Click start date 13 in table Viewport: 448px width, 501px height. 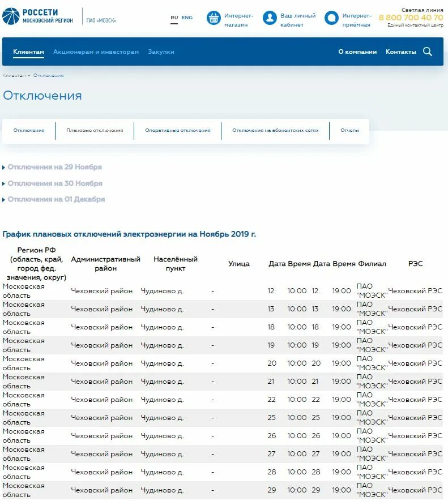271,309
